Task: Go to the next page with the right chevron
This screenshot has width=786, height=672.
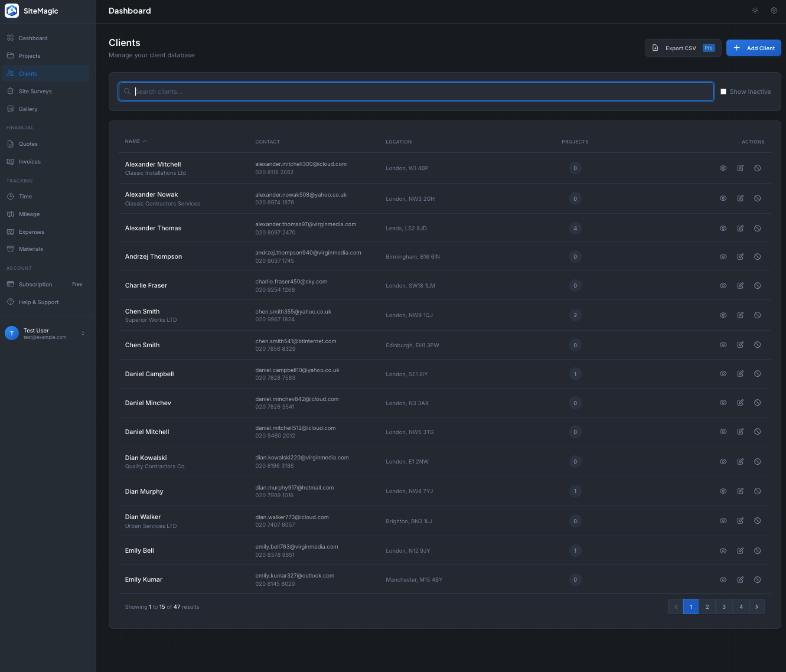Action: coord(757,606)
